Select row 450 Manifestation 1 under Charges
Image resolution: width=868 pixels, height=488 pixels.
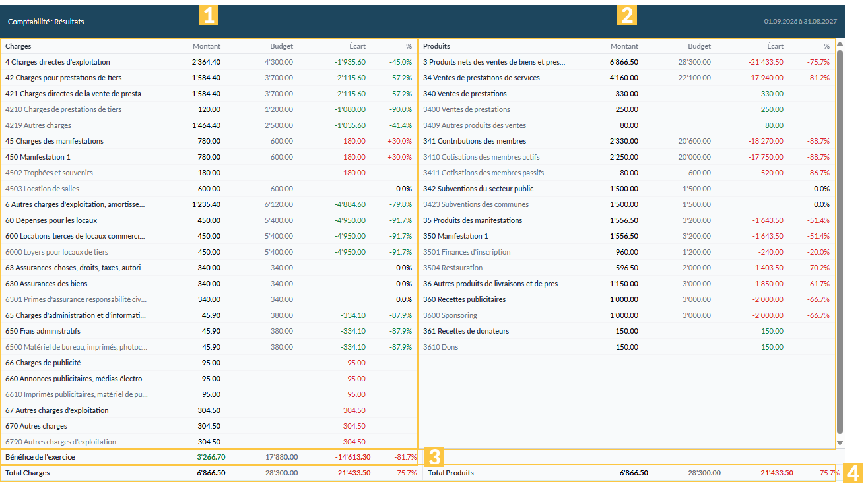(210, 157)
